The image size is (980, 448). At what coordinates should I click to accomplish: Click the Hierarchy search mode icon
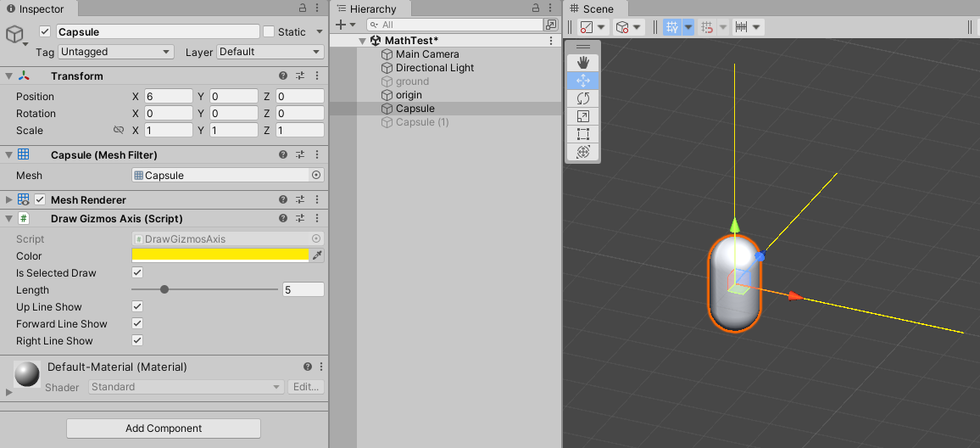coord(551,25)
